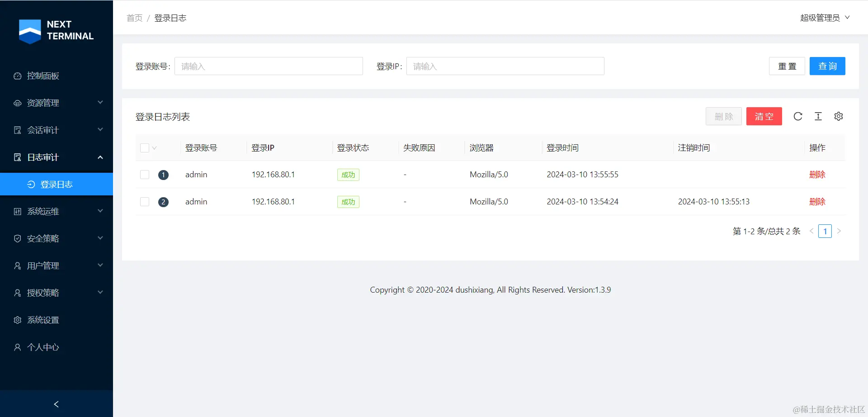868x417 pixels.
Task: Go to 个人中心 in the sidebar
Action: click(x=57, y=347)
